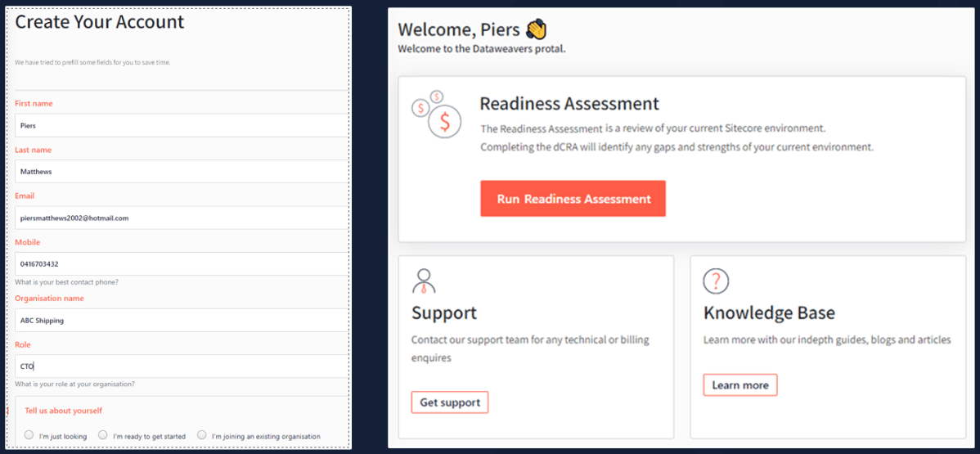Viewport: 980px width, 454px height.
Task: Focus the Role field containing CTO
Action: click(x=180, y=366)
